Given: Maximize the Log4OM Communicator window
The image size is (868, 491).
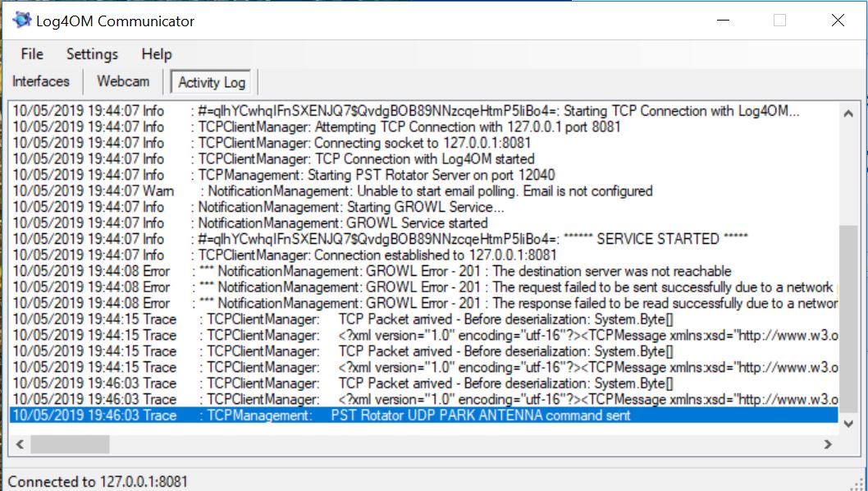Looking at the screenshot, I should click(x=779, y=21).
